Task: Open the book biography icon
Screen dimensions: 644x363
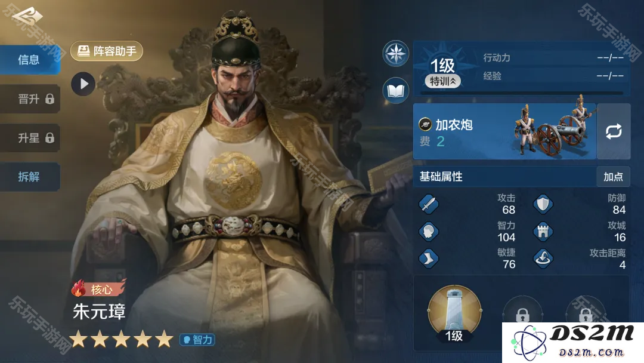Action: [x=395, y=90]
